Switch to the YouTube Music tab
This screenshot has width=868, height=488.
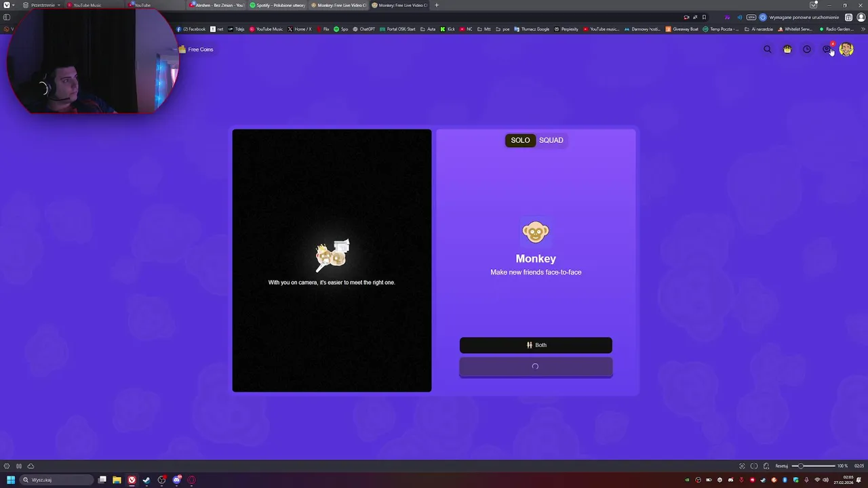coord(95,5)
